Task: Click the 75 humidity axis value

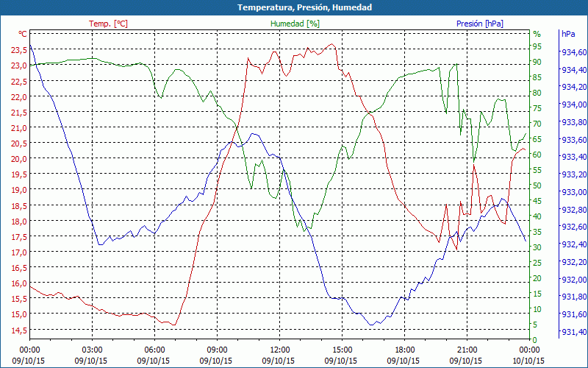Action: (x=537, y=108)
